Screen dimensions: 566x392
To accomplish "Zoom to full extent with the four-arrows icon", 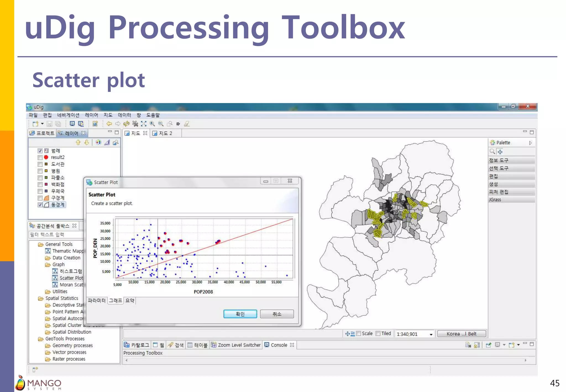I will tap(144, 124).
